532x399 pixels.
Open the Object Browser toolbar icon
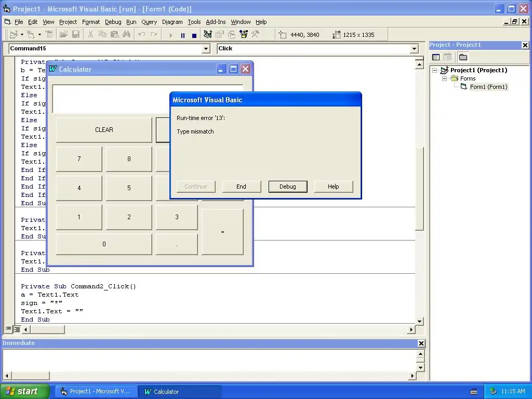pyautogui.click(x=244, y=35)
